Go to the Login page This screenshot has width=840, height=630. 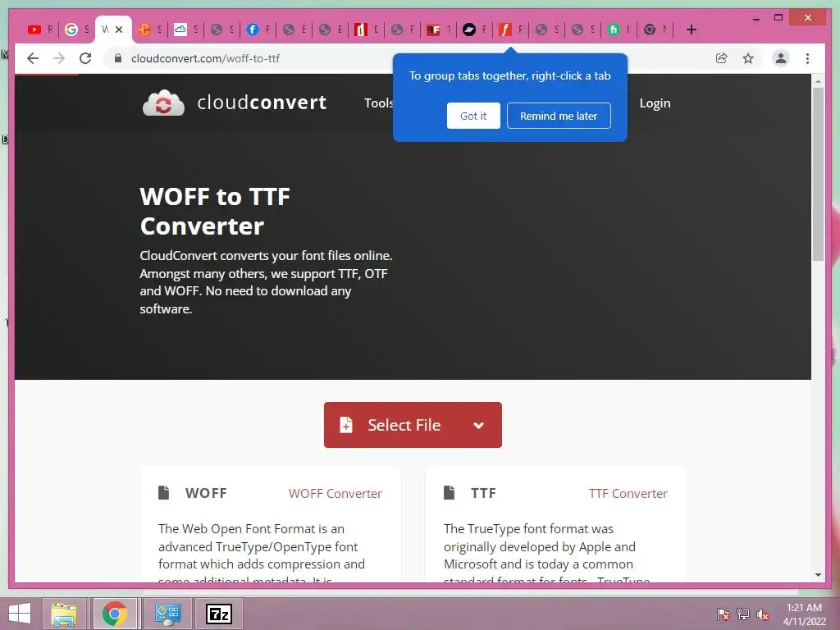pyautogui.click(x=655, y=103)
